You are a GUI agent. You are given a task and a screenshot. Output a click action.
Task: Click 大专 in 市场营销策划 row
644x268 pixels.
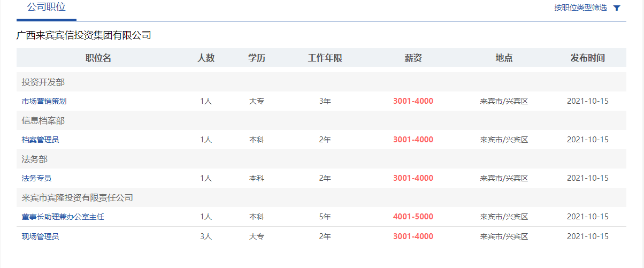pos(257,101)
